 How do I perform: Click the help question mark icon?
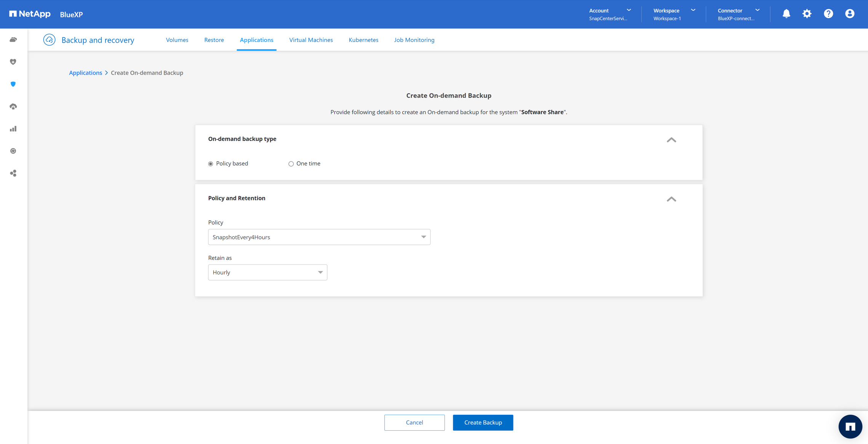[828, 14]
